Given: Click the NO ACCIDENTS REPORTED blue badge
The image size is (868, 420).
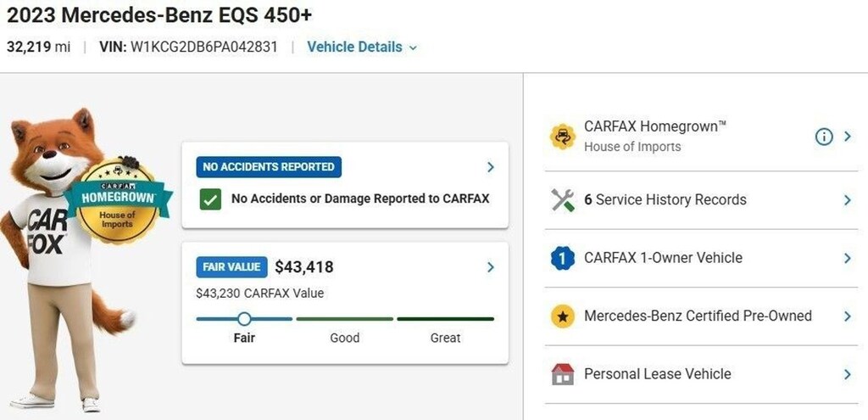Looking at the screenshot, I should (269, 167).
